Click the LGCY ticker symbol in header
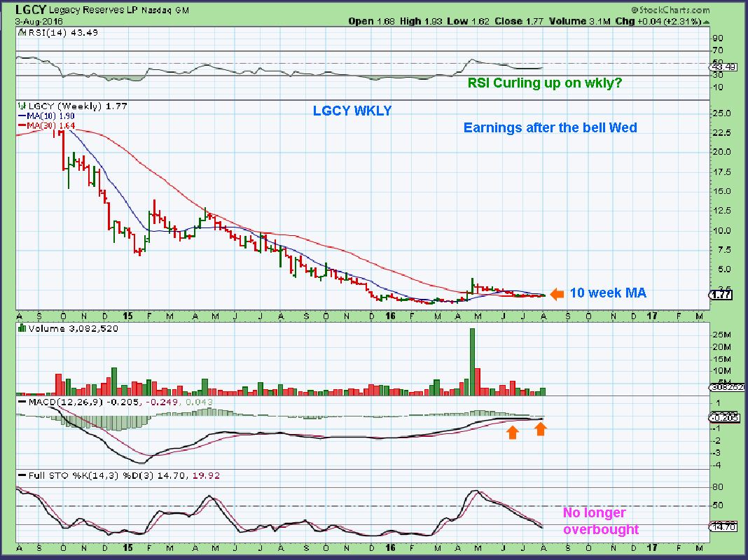This screenshot has width=748, height=560. [31, 9]
